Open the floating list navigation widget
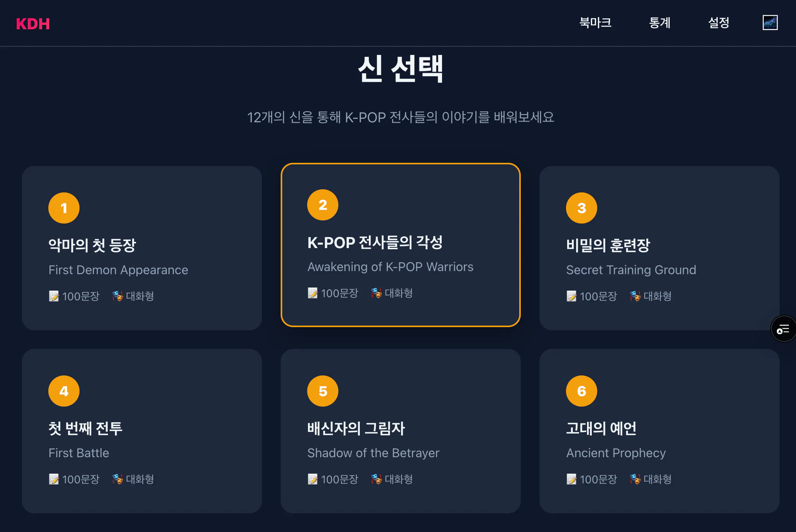This screenshot has height=532, width=796. coord(784,329)
